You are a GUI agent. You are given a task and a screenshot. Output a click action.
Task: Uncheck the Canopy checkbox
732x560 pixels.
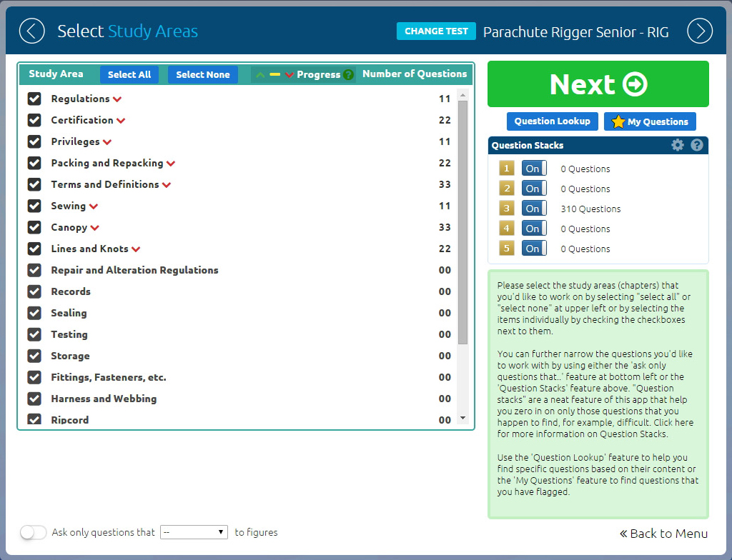[x=34, y=227]
